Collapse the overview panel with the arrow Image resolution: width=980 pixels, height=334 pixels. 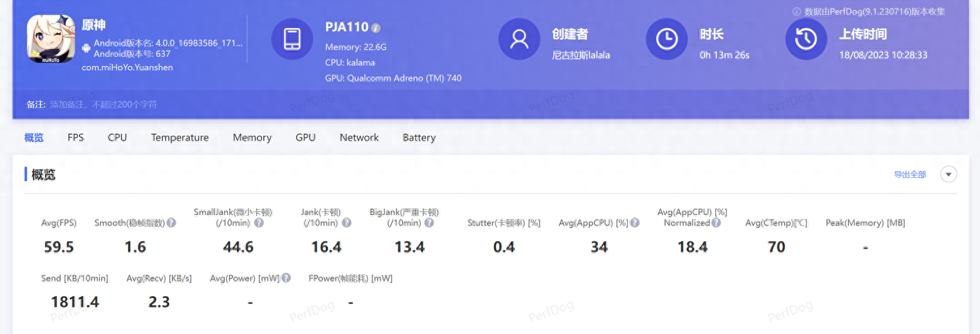[x=949, y=175]
